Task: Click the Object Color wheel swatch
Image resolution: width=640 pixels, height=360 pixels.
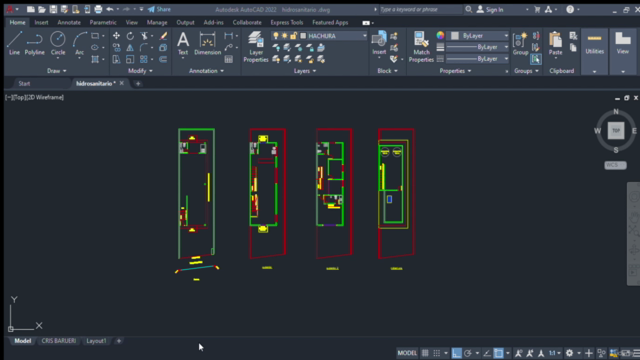Action: [x=440, y=36]
